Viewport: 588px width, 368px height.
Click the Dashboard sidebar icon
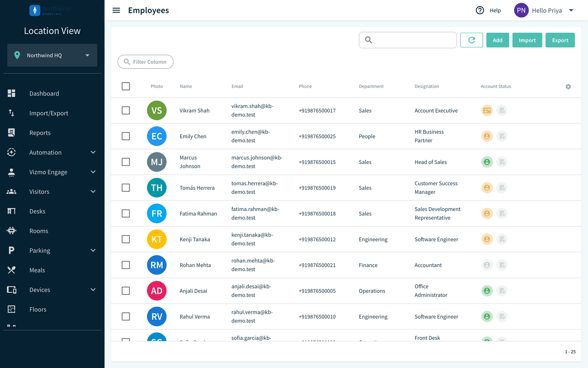pos(11,93)
